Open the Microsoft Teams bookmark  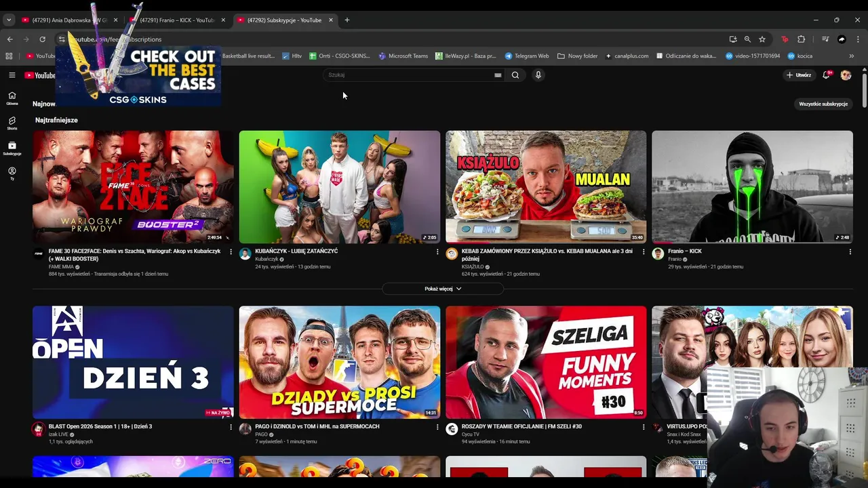pos(403,56)
